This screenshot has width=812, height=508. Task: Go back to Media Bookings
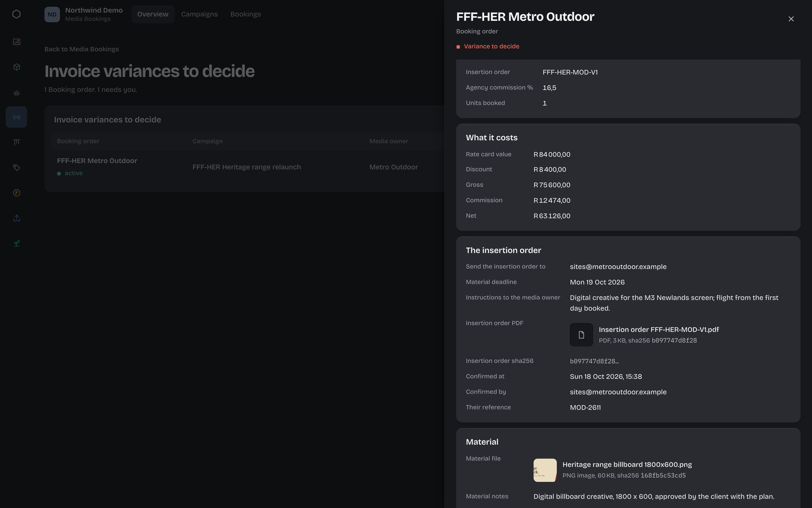tap(81, 49)
